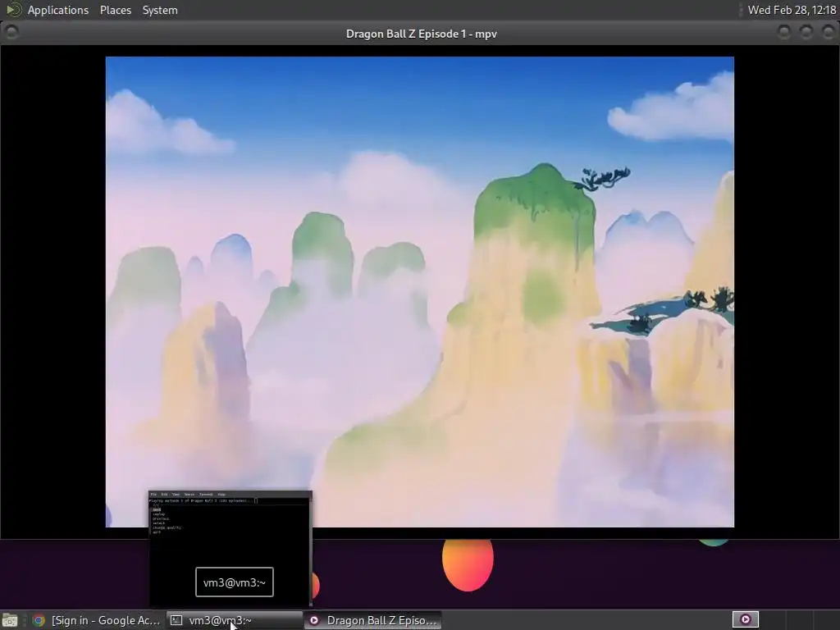Click the mpv play icon on Dragon Ball taskbar button
Screen dimensions: 840x630
314,620
